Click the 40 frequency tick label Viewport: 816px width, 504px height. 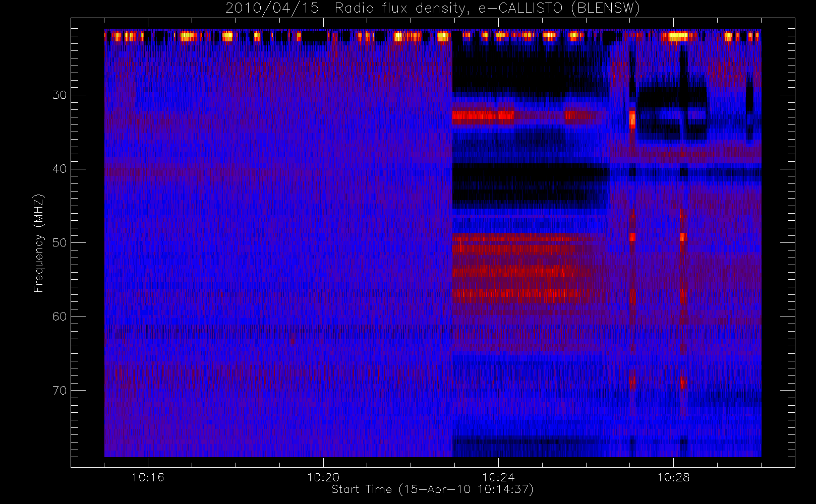[x=60, y=169]
